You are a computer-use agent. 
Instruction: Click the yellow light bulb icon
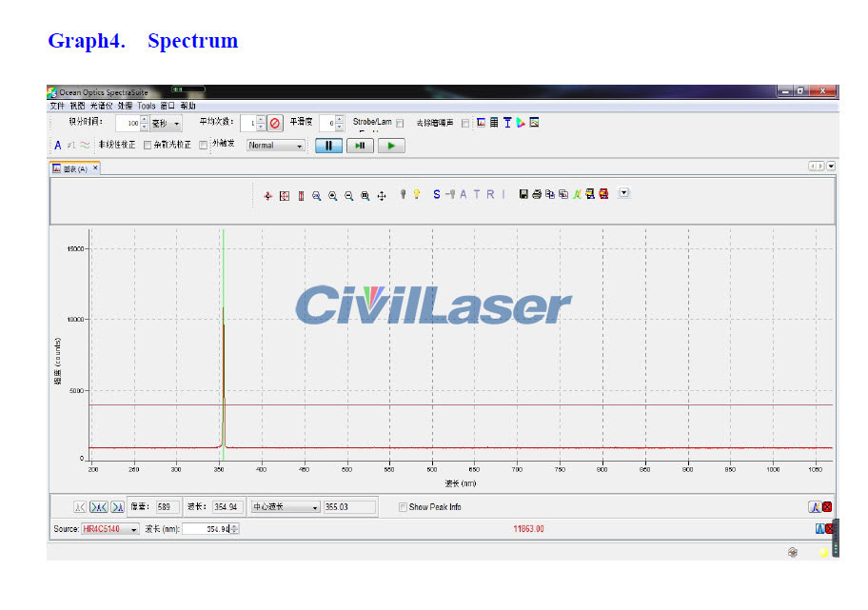tap(416, 194)
